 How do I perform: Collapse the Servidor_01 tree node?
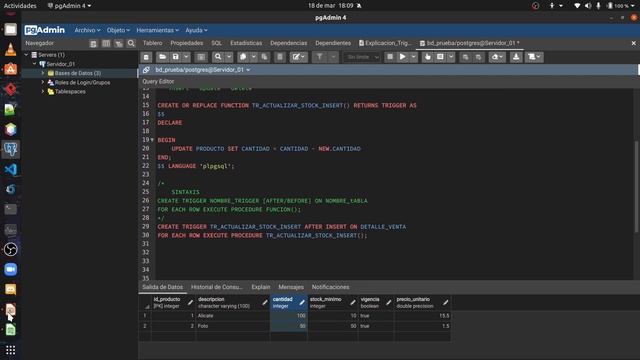click(35, 64)
